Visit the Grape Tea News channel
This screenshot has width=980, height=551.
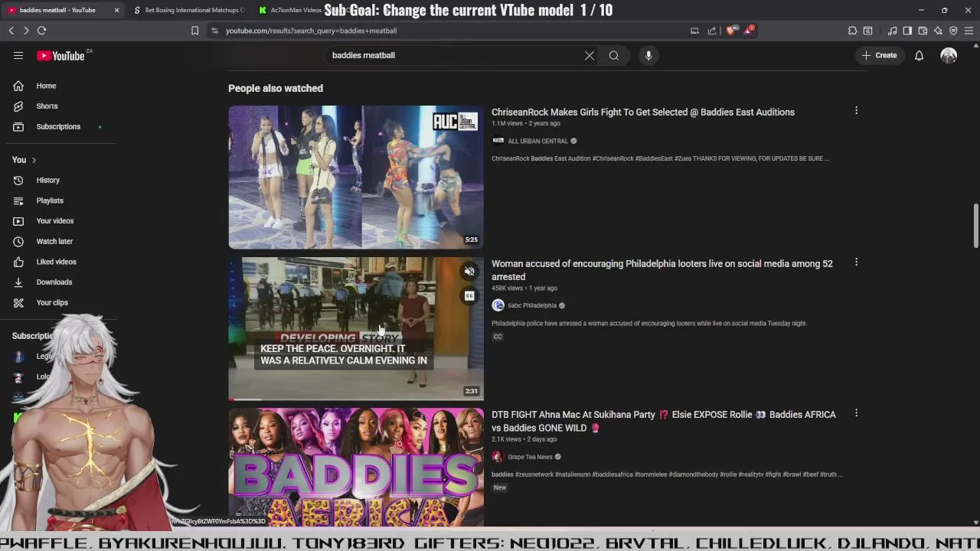[x=530, y=457]
